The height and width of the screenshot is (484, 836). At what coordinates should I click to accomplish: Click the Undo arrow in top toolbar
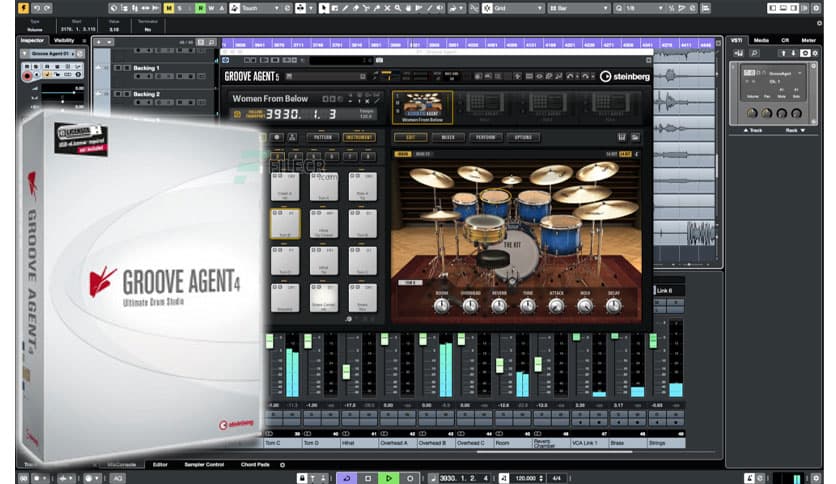click(36, 8)
